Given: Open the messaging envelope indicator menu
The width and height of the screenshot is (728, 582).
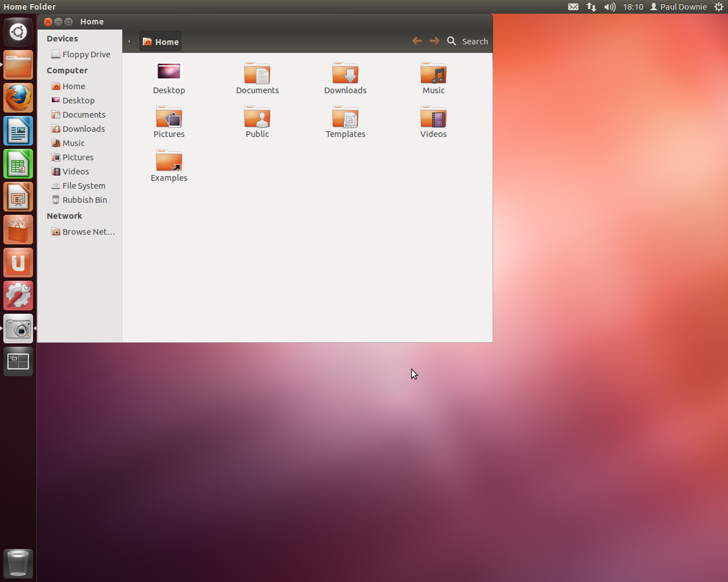Looking at the screenshot, I should point(573,6).
